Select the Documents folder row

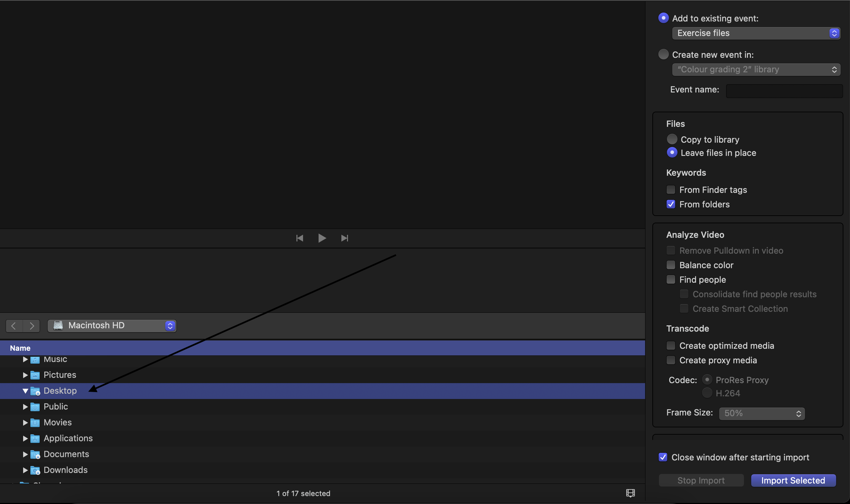coord(66,454)
